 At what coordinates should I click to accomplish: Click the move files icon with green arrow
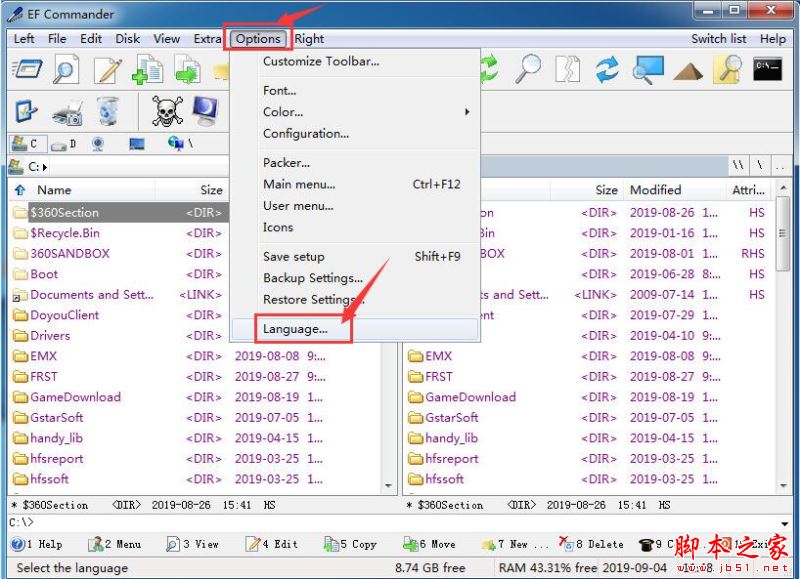click(x=187, y=70)
